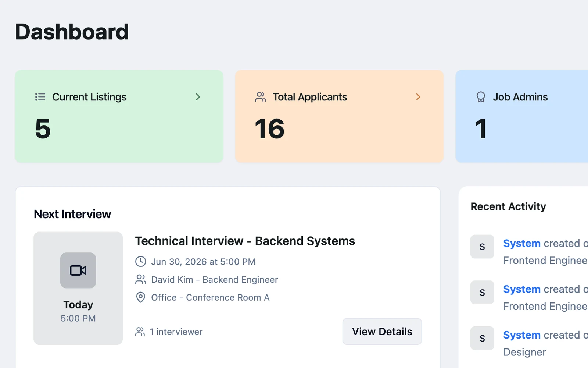Click the Job Admins badge icon
The image size is (588, 368).
coord(480,97)
